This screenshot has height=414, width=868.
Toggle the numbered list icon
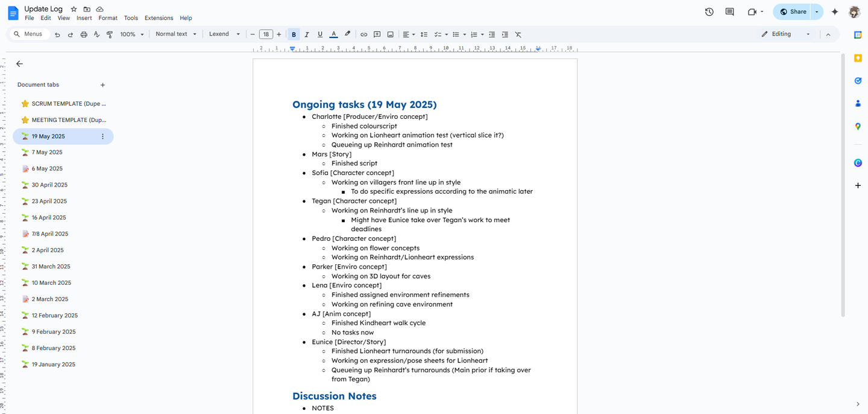pyautogui.click(x=474, y=34)
